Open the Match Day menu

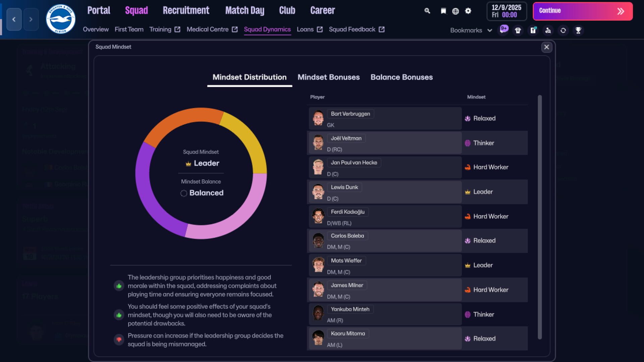pyautogui.click(x=245, y=10)
